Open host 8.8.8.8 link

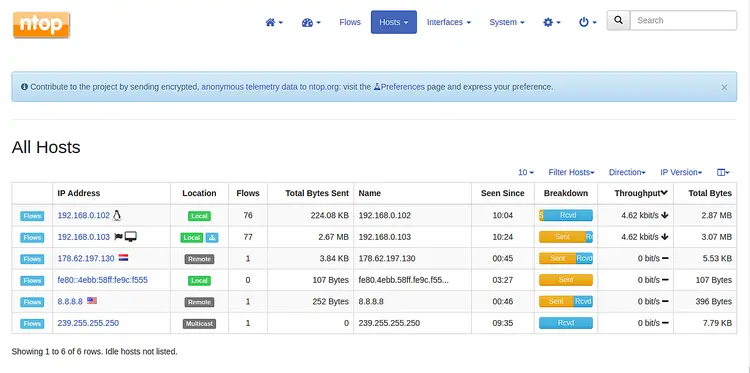[70, 301]
